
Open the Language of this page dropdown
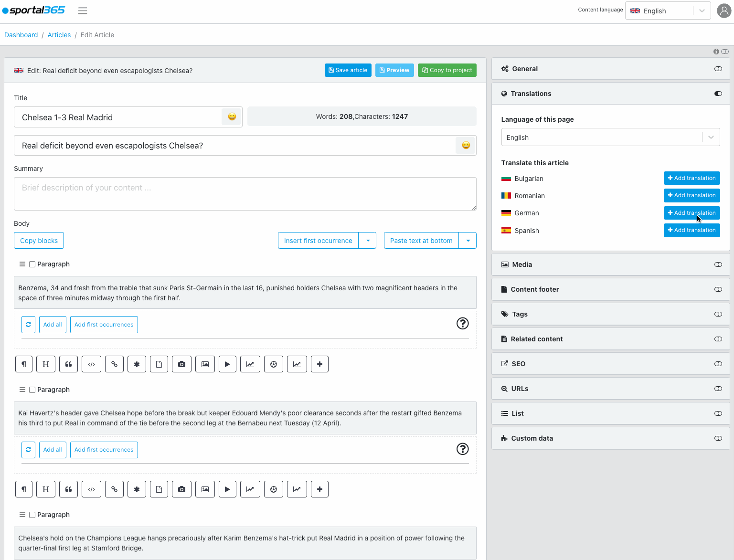click(610, 137)
